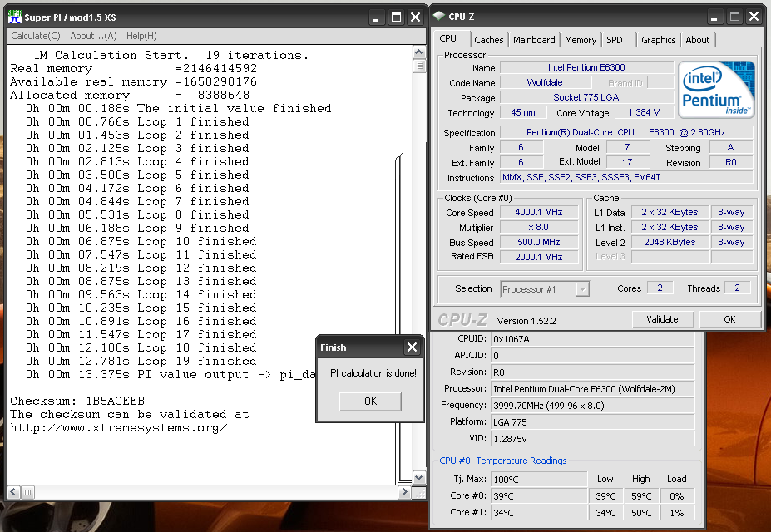
Task: Click the Intel Pentium inside logo
Action: pos(716,90)
